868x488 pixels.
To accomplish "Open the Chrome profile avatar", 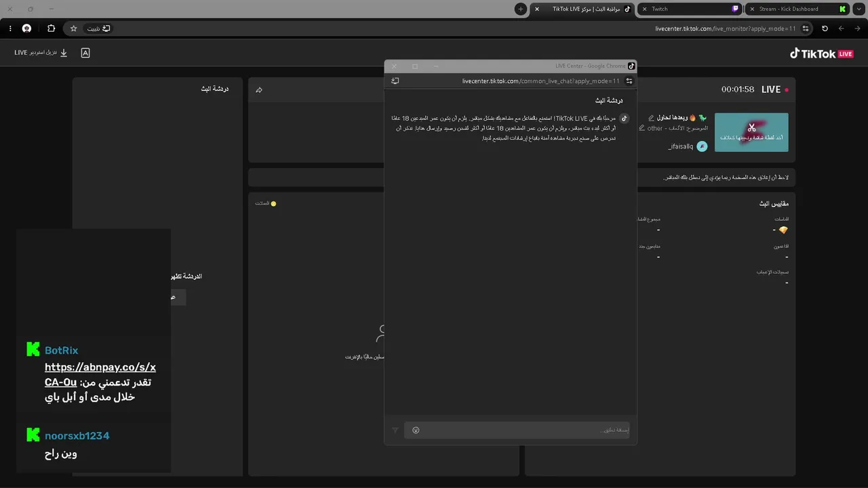I will coord(26,28).
